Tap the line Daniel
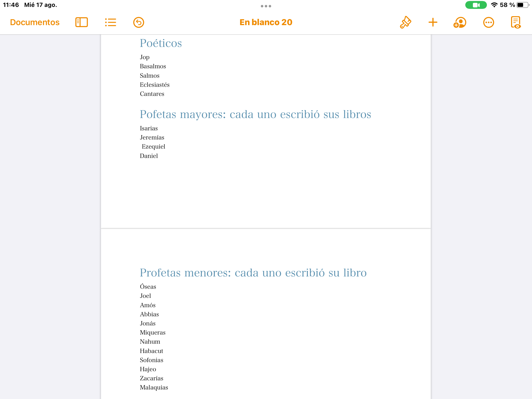This screenshot has height=399, width=532. click(149, 156)
